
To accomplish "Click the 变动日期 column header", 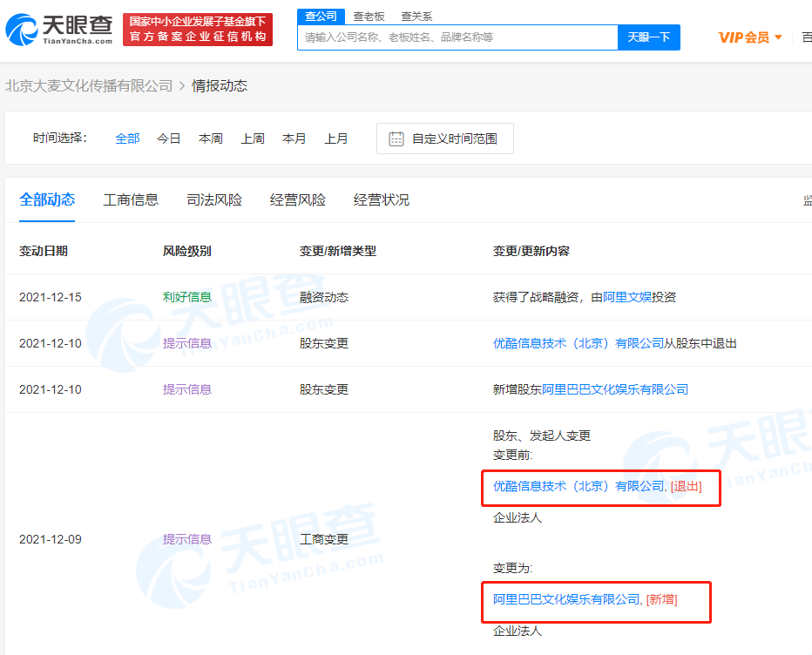I will click(x=44, y=251).
